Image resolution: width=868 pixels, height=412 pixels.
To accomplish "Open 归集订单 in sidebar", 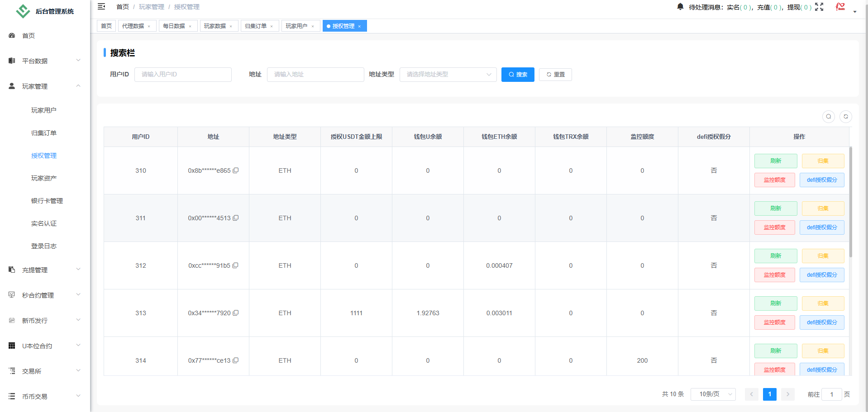I will 45,133.
